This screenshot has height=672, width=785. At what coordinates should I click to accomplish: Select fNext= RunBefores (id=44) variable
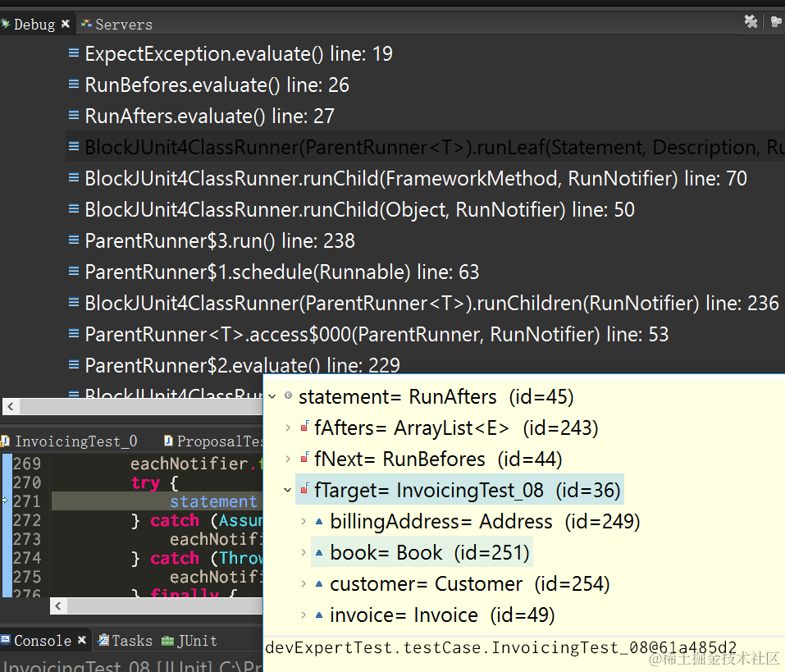(438, 459)
